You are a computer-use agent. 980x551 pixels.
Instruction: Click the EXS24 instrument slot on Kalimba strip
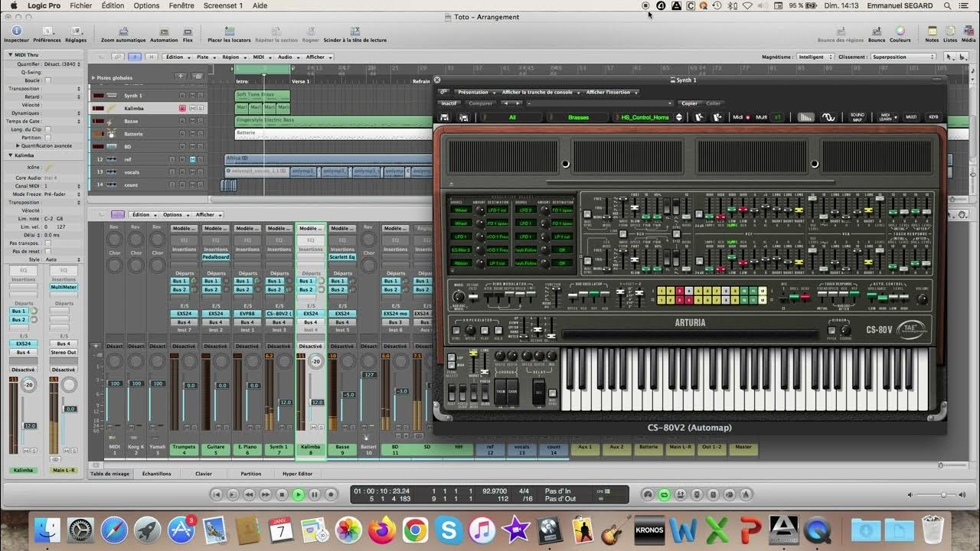(310, 314)
